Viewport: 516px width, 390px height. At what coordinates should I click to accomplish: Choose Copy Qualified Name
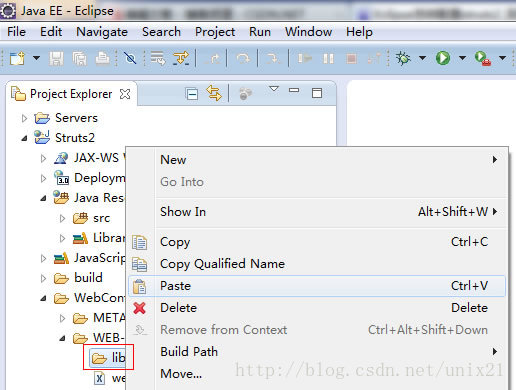point(318,264)
